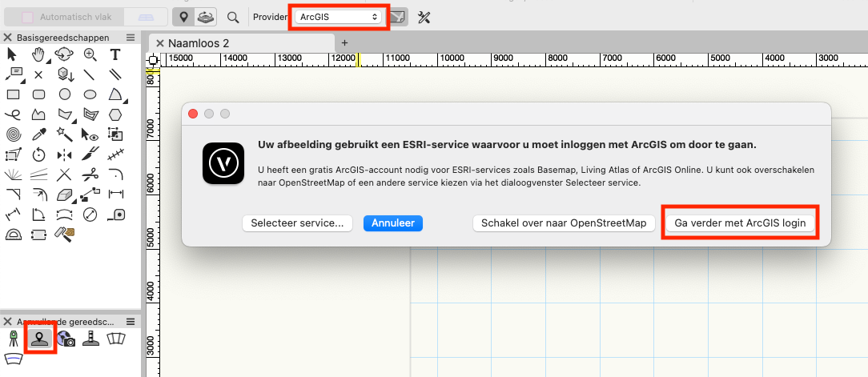Viewport: 868px width, 377px height.
Task: Click Schakel over naar OpenStreetMap button
Action: 564,223
